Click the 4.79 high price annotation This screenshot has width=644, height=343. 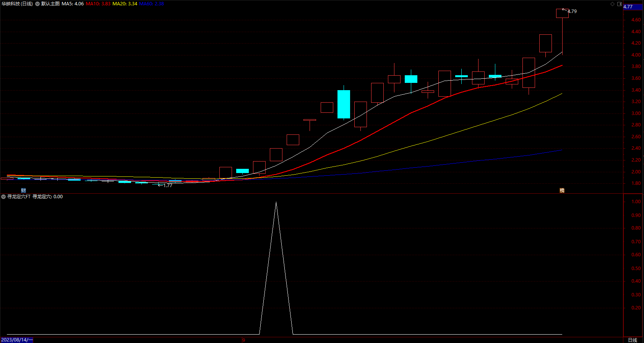click(572, 11)
